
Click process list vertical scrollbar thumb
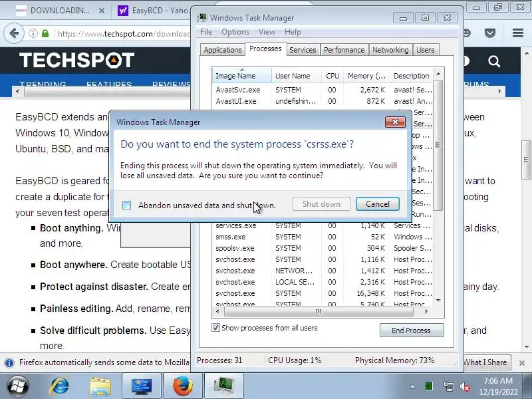click(x=438, y=145)
